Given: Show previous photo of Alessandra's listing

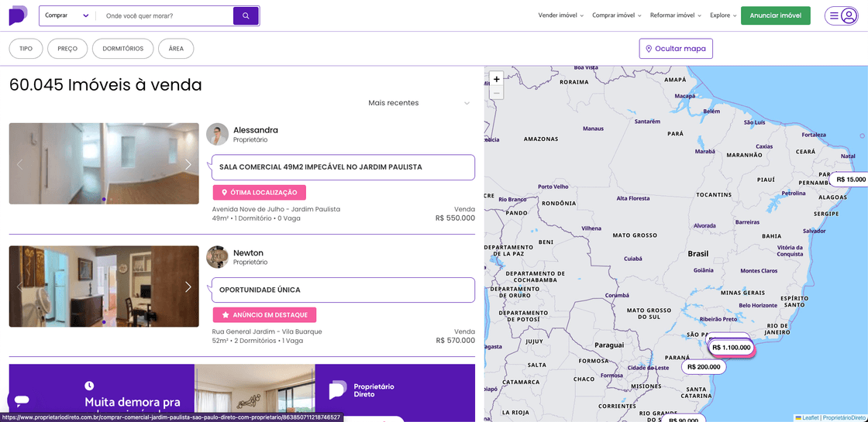Looking at the screenshot, I should 20,164.
